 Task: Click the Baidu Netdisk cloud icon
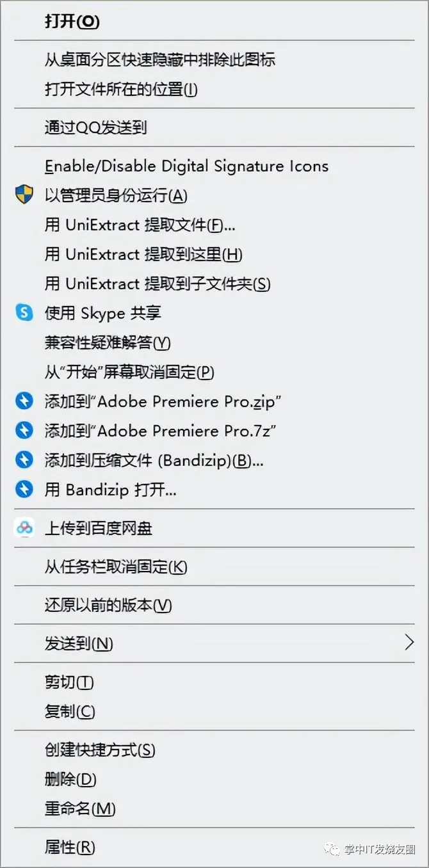[24, 528]
